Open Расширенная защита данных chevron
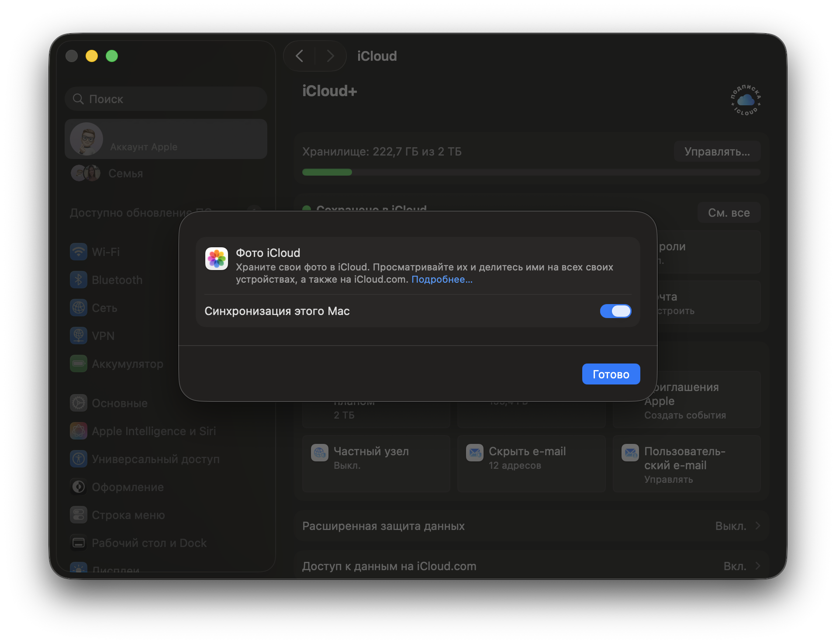The image size is (836, 644). point(758,526)
